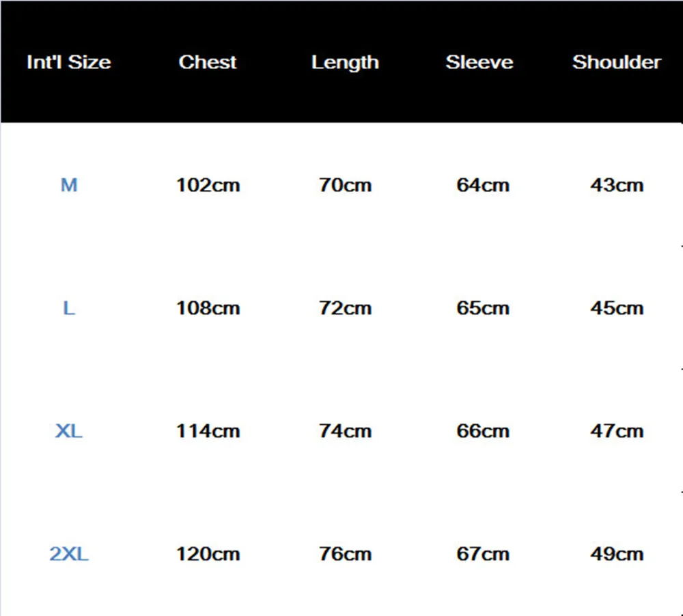Select the 74cm length cell
Screen dimensions: 683x616
[345, 432]
